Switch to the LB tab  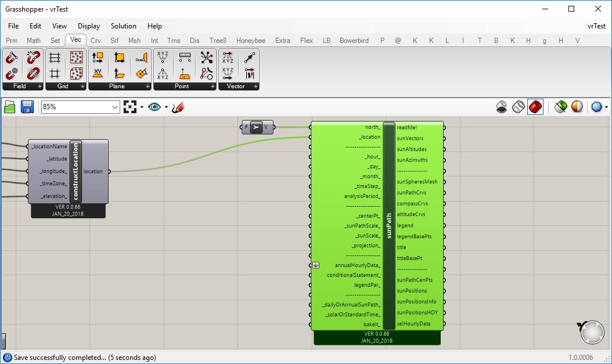coord(327,41)
